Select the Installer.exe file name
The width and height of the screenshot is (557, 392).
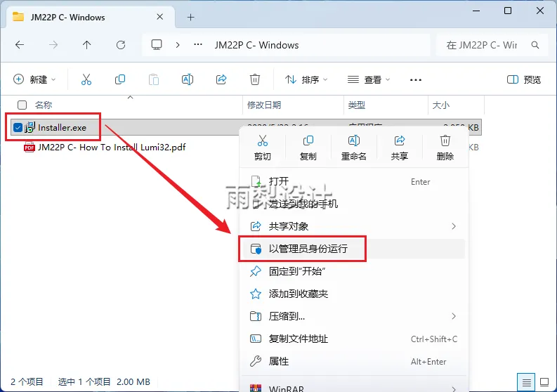pos(63,128)
